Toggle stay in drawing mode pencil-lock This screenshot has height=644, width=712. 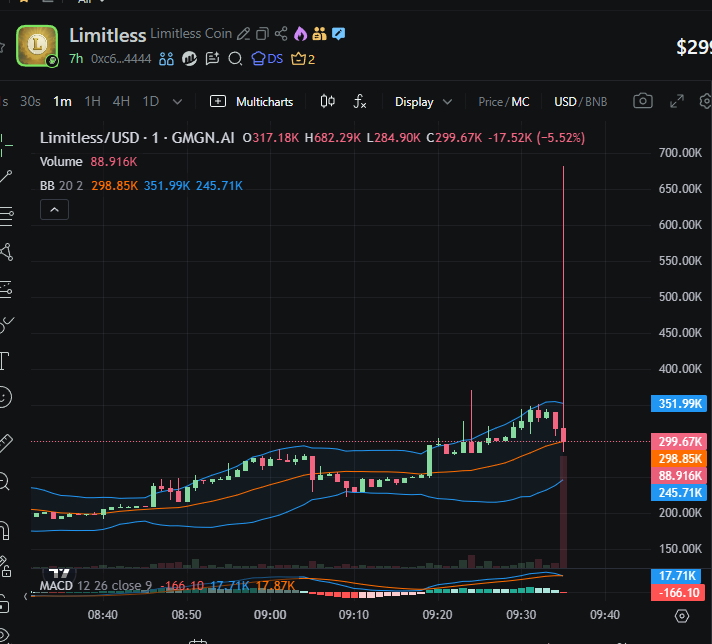tap(5, 567)
